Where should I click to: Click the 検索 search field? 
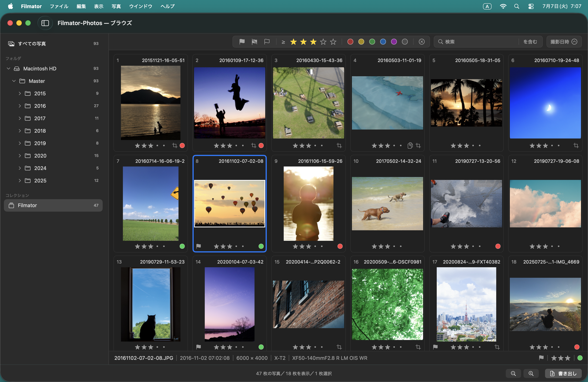tap(477, 41)
